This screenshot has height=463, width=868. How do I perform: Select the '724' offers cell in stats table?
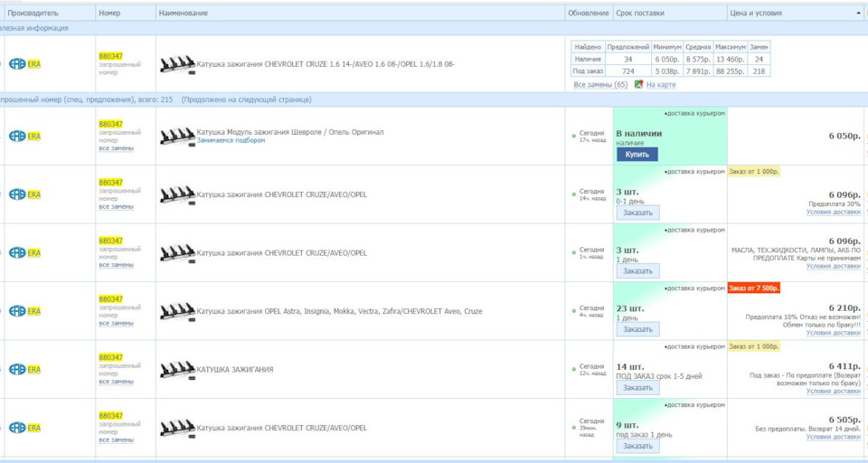pos(627,71)
